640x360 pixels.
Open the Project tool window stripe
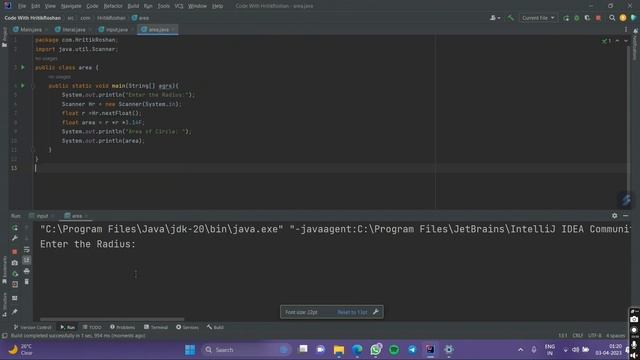click(x=4, y=37)
